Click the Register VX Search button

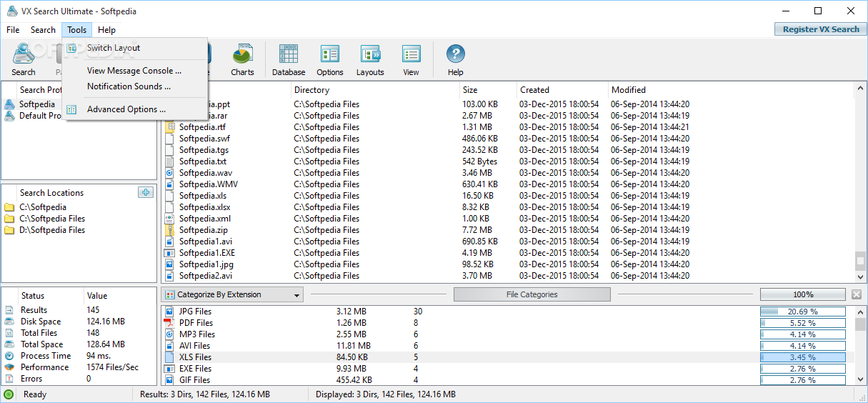(821, 29)
